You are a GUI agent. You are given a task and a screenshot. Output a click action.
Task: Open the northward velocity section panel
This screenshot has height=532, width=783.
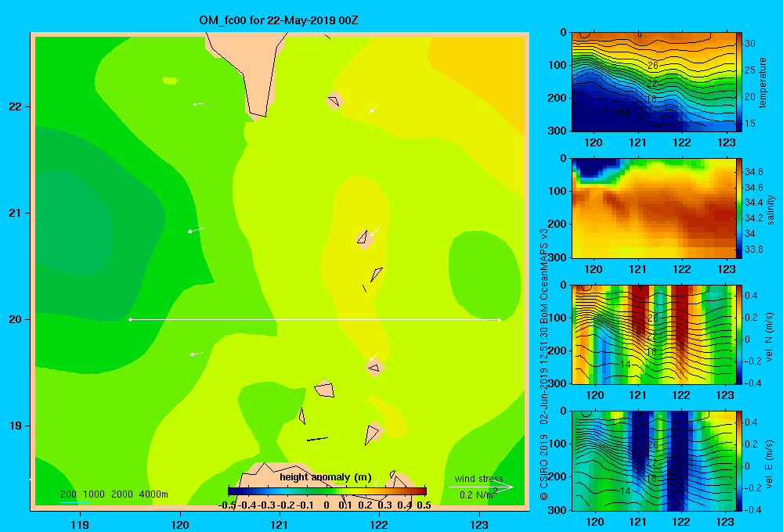654,335
